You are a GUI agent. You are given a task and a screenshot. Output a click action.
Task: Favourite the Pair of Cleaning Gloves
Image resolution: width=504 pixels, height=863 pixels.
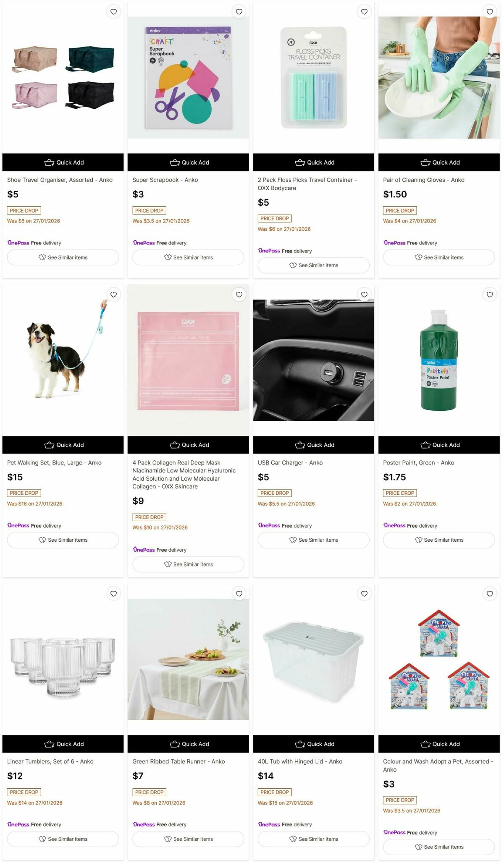[489, 12]
